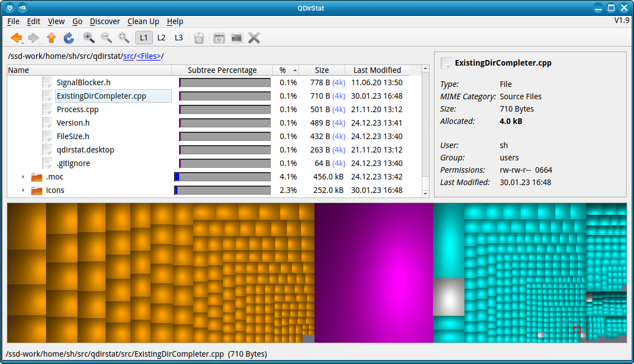Viewport: 634px width, 364px height.
Task: Click the 'Source Files' MIME category value
Action: [x=521, y=96]
